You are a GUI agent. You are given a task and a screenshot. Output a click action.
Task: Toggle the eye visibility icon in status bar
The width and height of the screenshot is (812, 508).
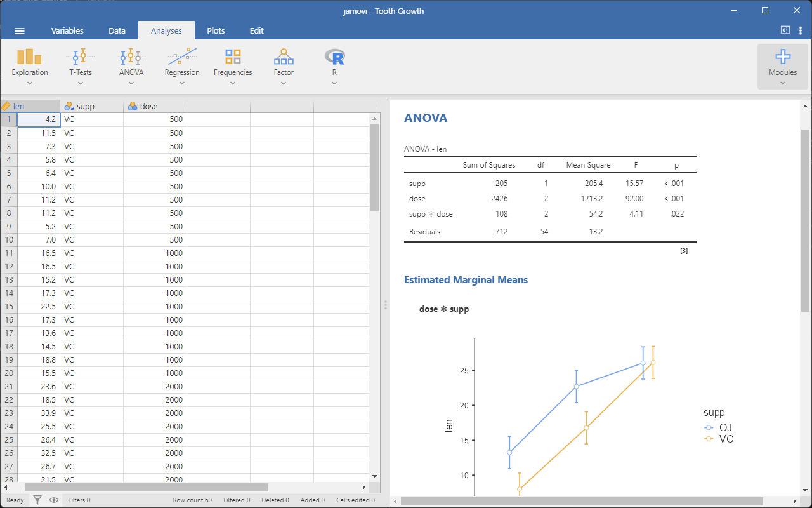tap(54, 500)
